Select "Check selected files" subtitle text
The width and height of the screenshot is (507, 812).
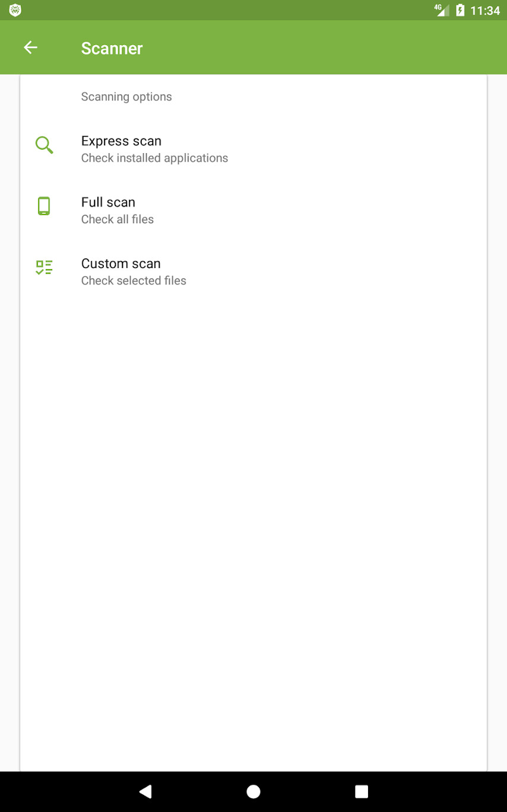(x=134, y=280)
